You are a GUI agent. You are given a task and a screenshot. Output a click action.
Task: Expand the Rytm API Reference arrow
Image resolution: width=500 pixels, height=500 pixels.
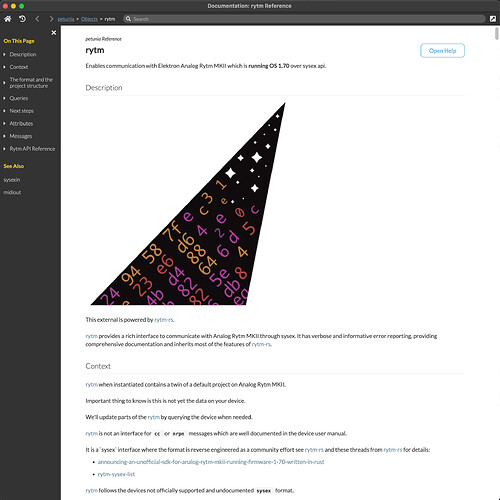4,149
